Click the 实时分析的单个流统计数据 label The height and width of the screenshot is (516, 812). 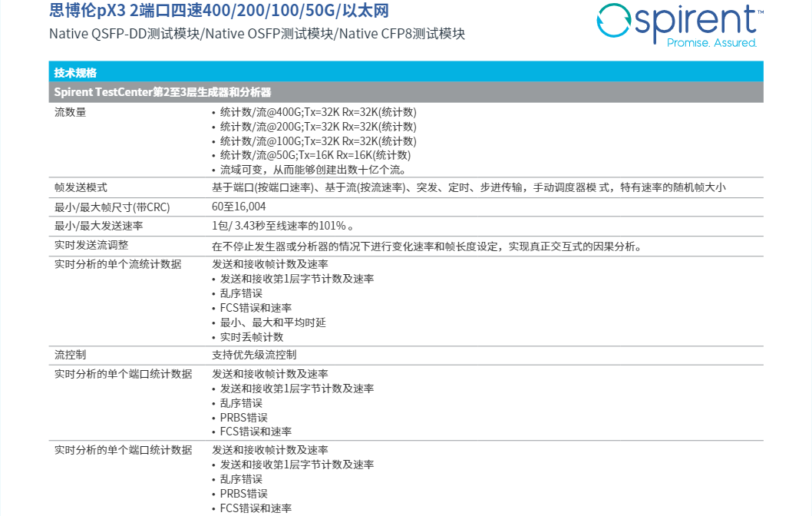click(x=118, y=264)
